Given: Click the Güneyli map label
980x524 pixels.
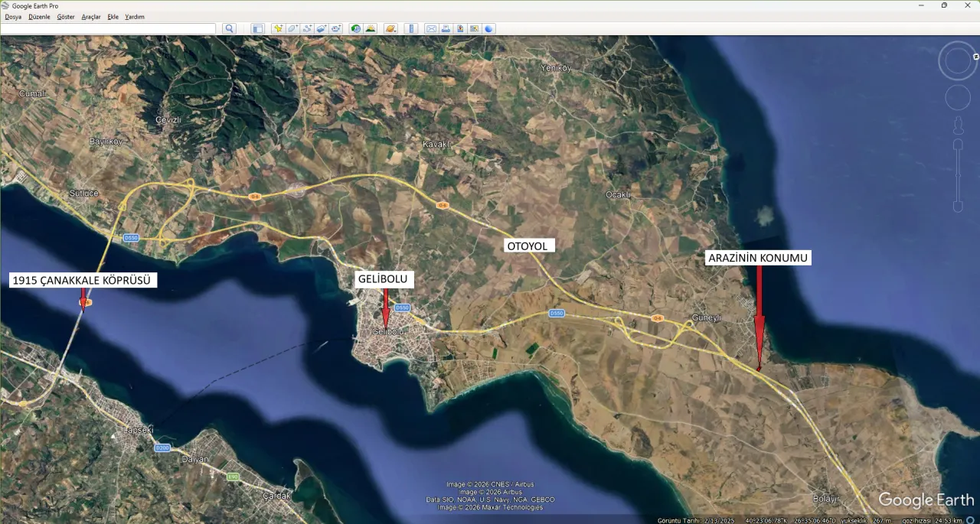Looking at the screenshot, I should (x=707, y=317).
